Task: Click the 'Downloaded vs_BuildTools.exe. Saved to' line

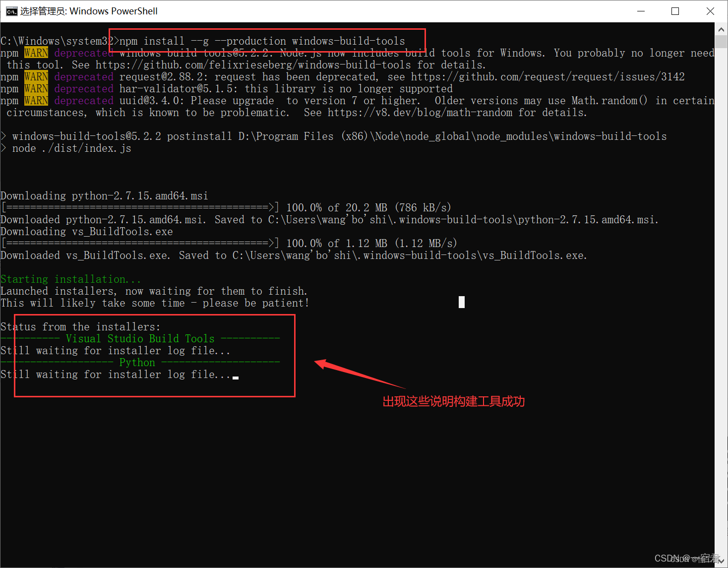Action: pyautogui.click(x=294, y=255)
